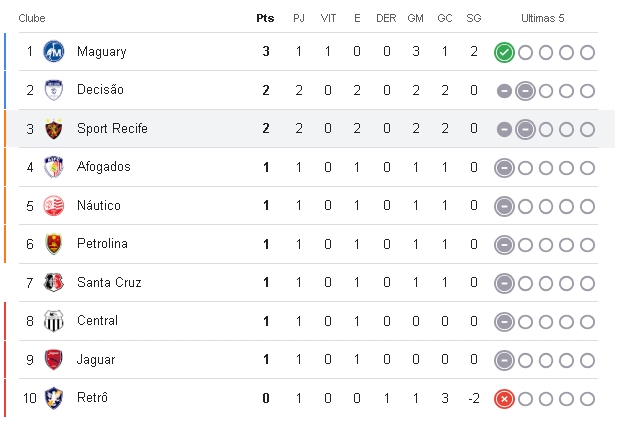
Task: Open the Santa Cruz team link
Action: 109,283
